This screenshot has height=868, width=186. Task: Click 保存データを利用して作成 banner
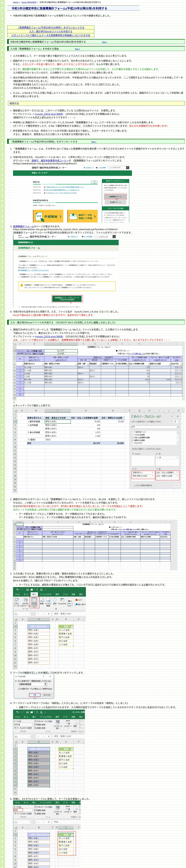pos(83,216)
